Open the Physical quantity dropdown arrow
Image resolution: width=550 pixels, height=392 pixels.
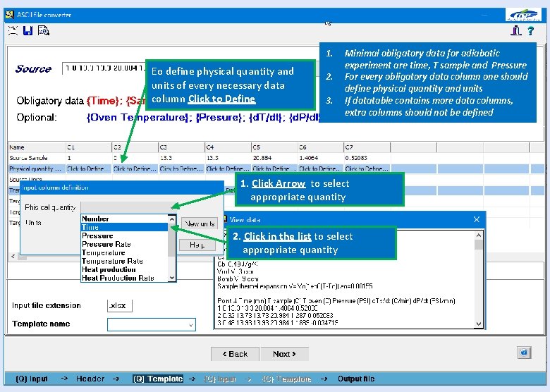pos(172,207)
